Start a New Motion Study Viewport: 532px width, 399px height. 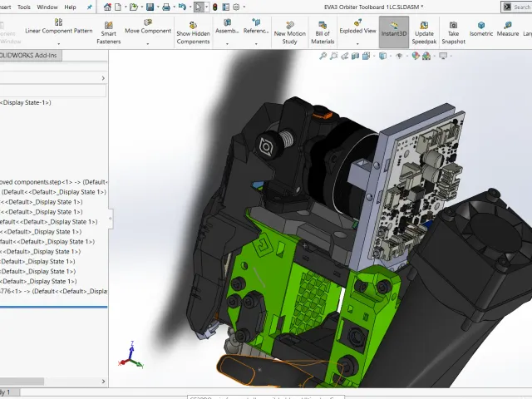290,33
